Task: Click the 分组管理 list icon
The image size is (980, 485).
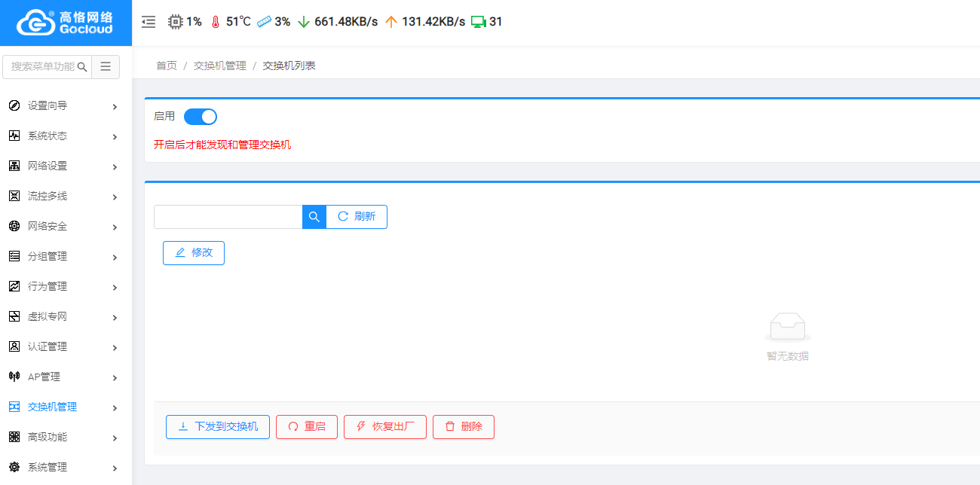Action: tap(14, 256)
